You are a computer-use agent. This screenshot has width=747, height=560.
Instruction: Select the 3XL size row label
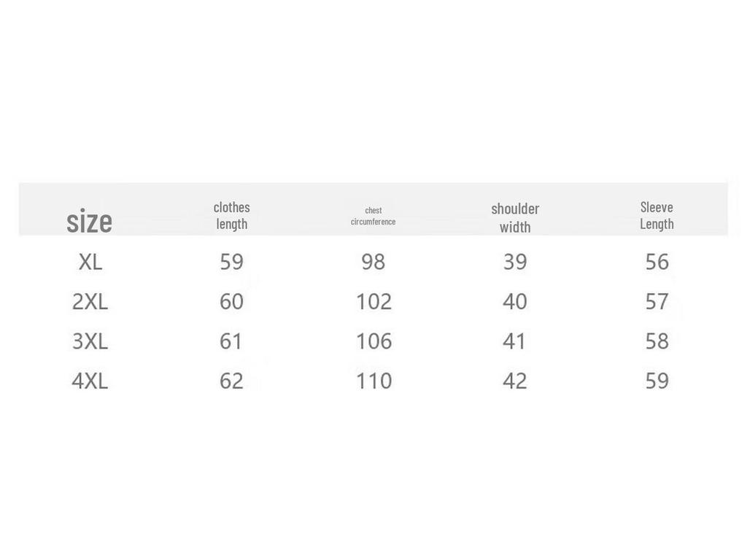(x=90, y=341)
